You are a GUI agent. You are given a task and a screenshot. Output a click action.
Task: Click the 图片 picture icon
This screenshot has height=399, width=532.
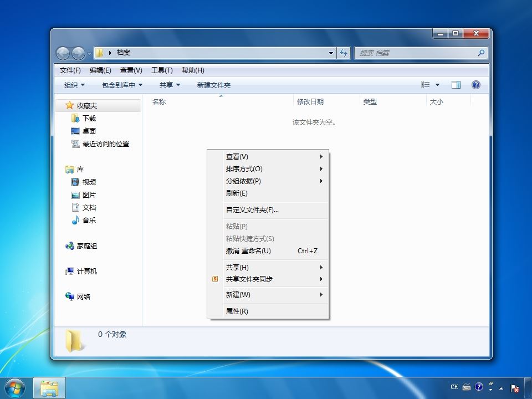click(75, 195)
